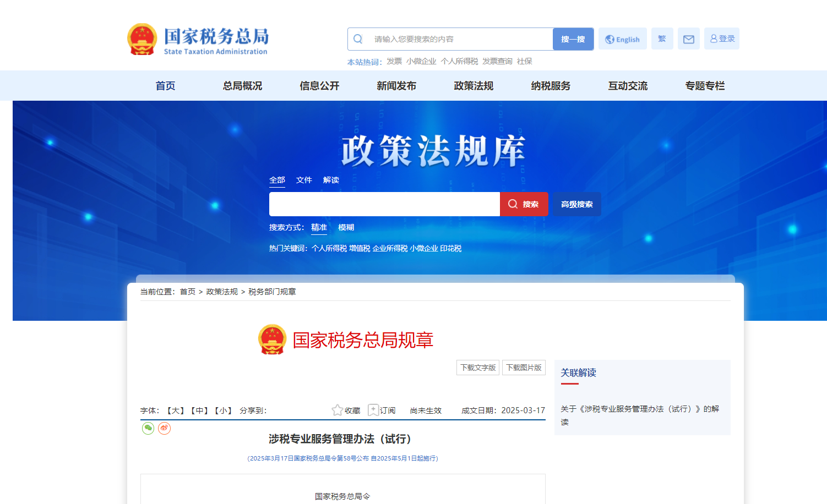Click the 关联解读 heading
Viewport: 827px width, 504px height.
tap(578, 372)
